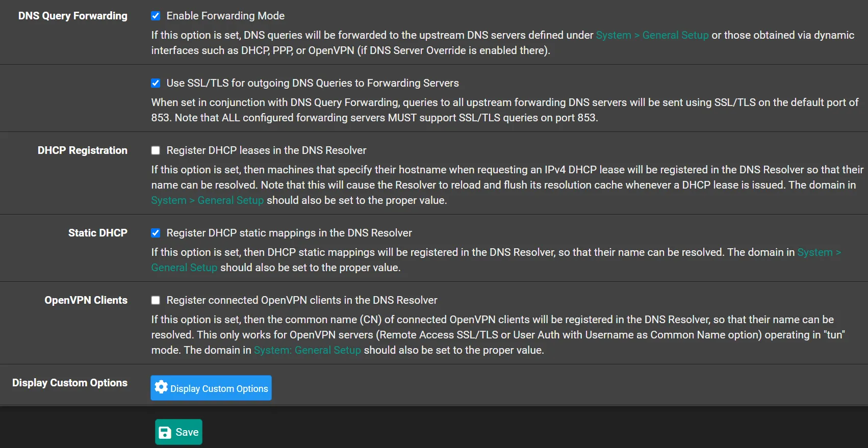Untick Register DHCP static mappings checkbox
Viewport: 868px width, 448px height.
(x=156, y=233)
